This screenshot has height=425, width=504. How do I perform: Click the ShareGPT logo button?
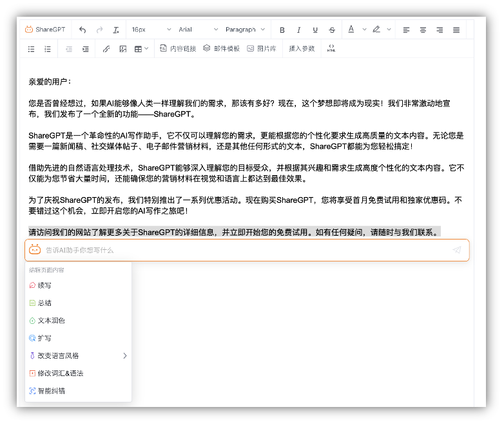click(45, 30)
